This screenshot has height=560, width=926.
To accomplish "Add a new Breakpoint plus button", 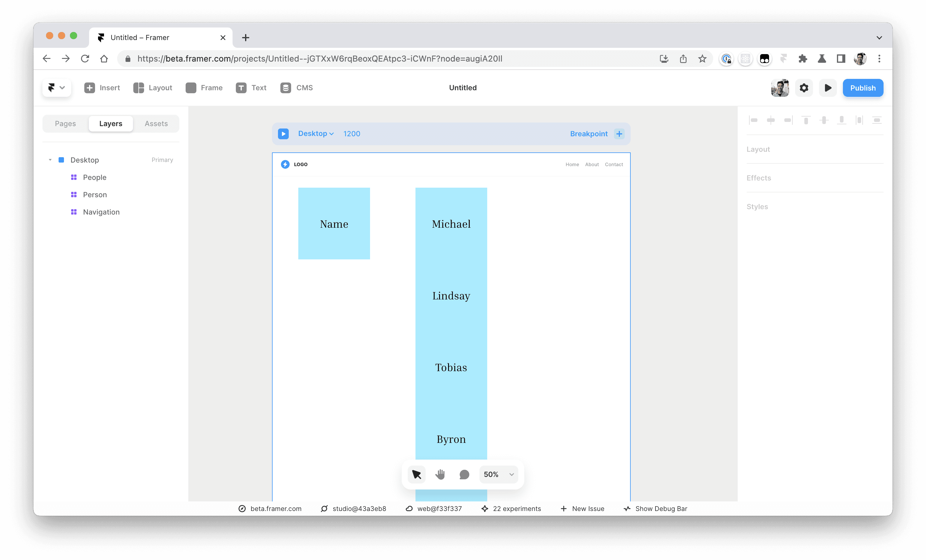I will [x=619, y=134].
